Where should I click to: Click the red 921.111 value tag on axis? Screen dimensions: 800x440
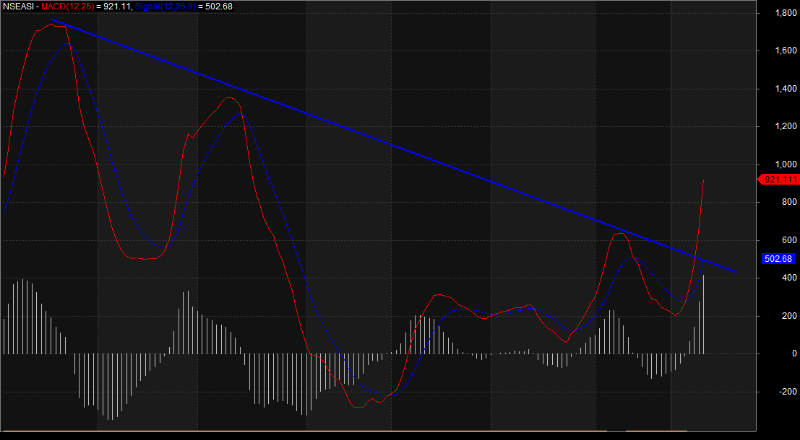click(779, 180)
